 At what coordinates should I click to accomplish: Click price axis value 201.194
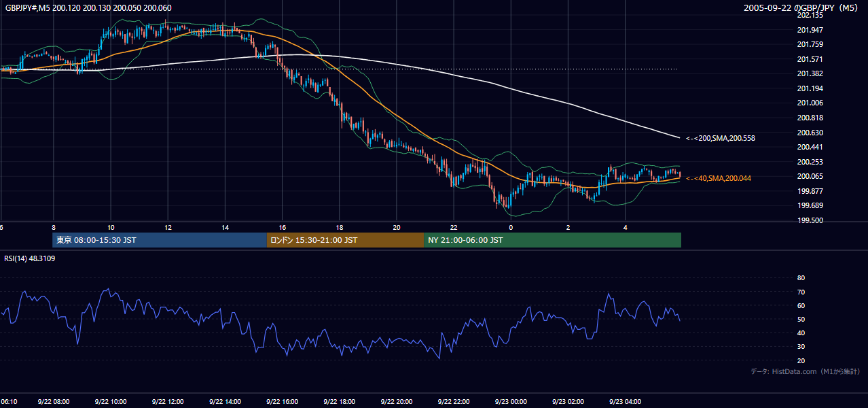(810, 88)
